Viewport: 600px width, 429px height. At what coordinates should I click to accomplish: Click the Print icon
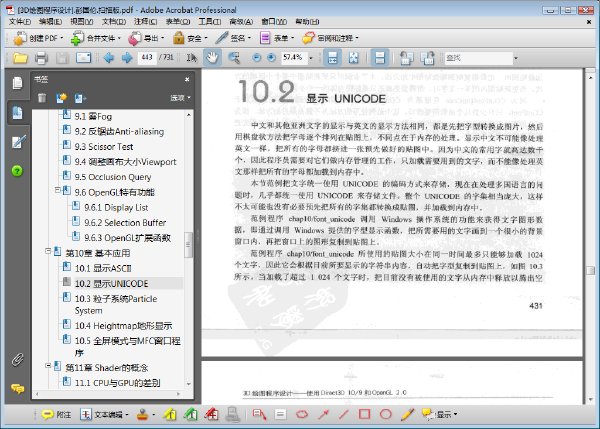(x=41, y=58)
